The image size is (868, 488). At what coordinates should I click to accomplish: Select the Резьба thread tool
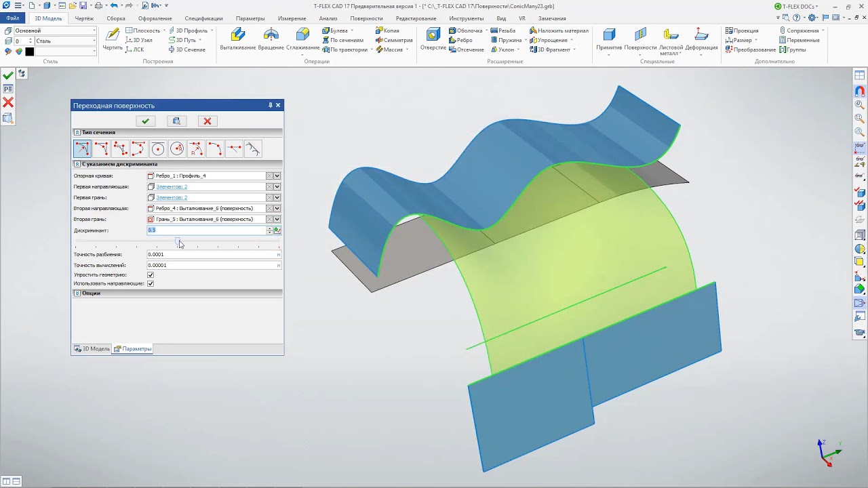point(502,30)
